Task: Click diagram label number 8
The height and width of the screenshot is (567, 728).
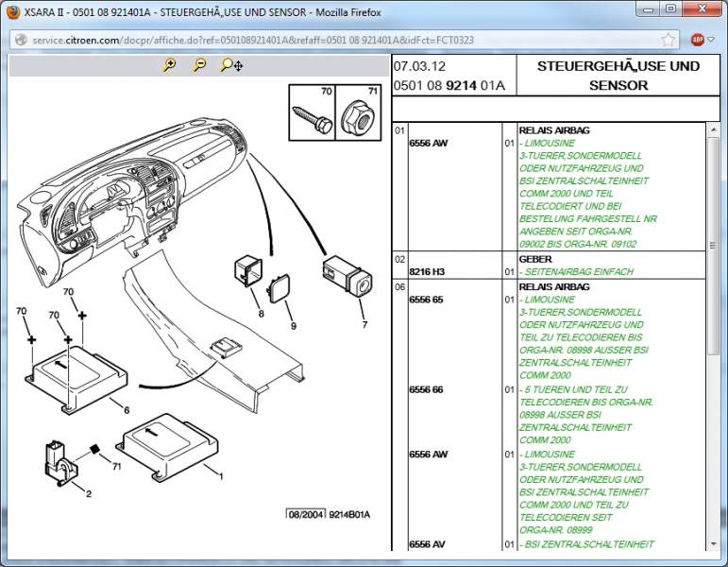Action: tap(261, 314)
